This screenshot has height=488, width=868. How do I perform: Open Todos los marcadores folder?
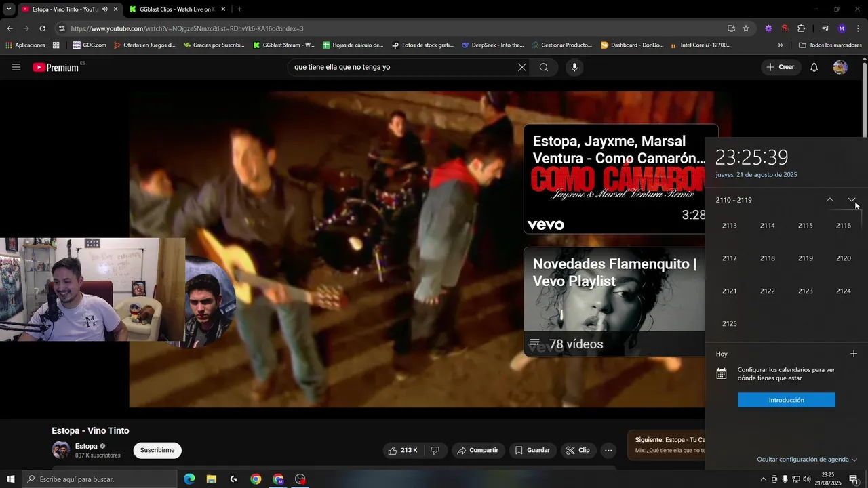click(x=830, y=45)
